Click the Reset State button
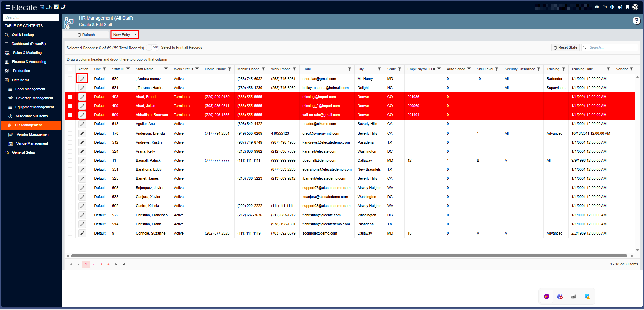This screenshot has height=310, width=644. click(565, 48)
